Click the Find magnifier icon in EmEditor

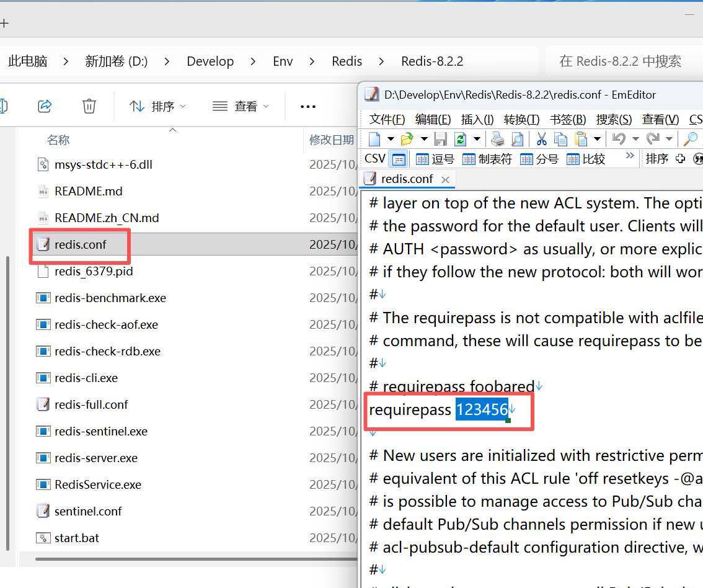pyautogui.click(x=691, y=139)
